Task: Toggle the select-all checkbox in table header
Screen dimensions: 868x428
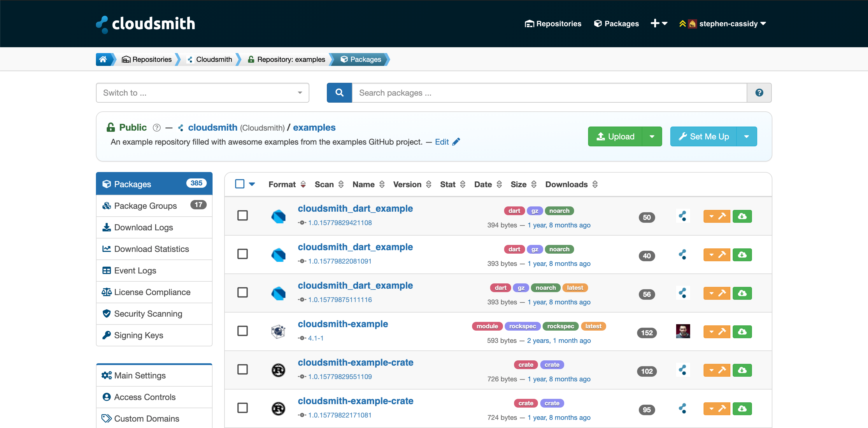Action: tap(240, 184)
